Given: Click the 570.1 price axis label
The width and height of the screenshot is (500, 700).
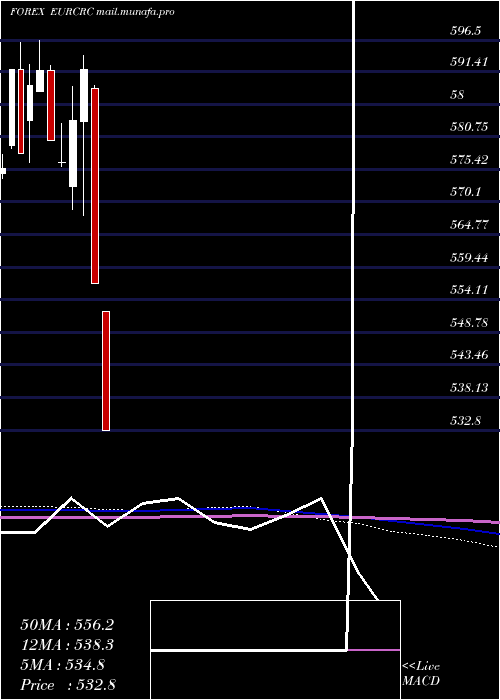Looking at the screenshot, I should [x=465, y=192].
